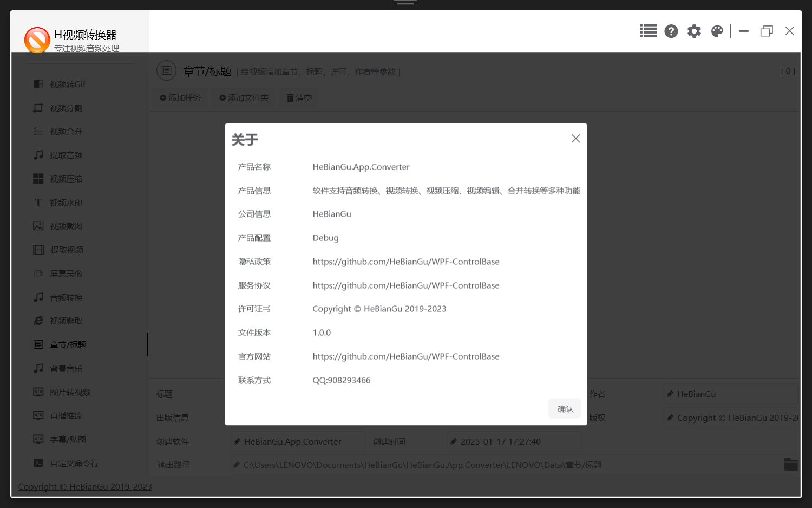
Task: Click the 输出路径 path field
Action: pos(506,465)
